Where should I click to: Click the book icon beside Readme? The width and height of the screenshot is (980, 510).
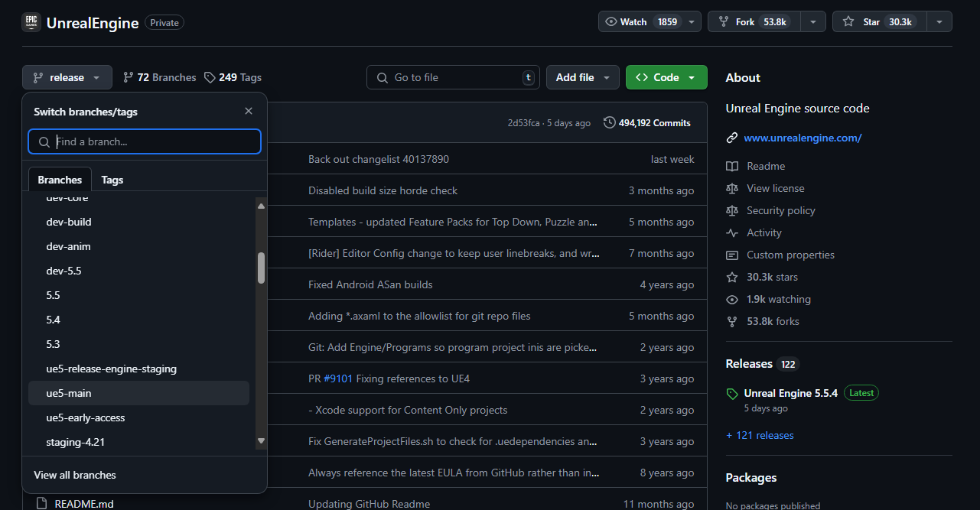pos(732,166)
